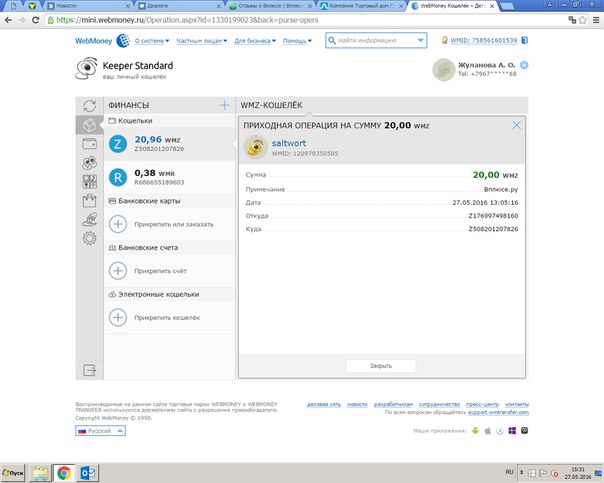The height and width of the screenshot is (483, 604).
Task: Bookmark the page with the star icon
Action: (583, 20)
